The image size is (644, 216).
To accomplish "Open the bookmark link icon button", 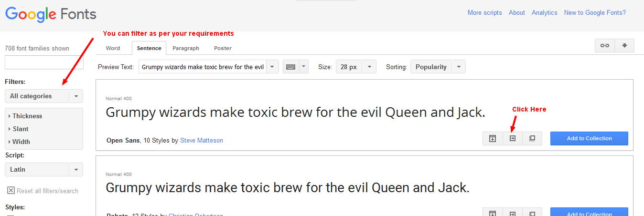I will coord(605,45).
